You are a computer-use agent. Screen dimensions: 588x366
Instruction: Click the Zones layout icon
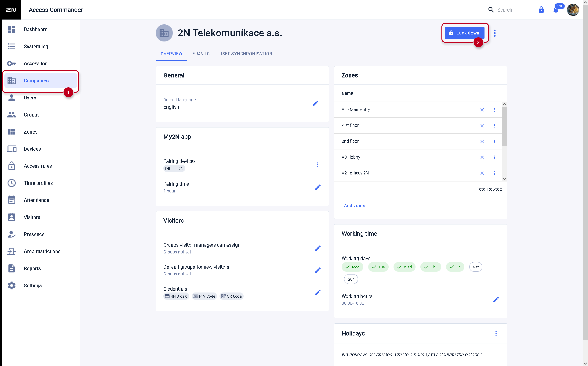[x=11, y=132]
